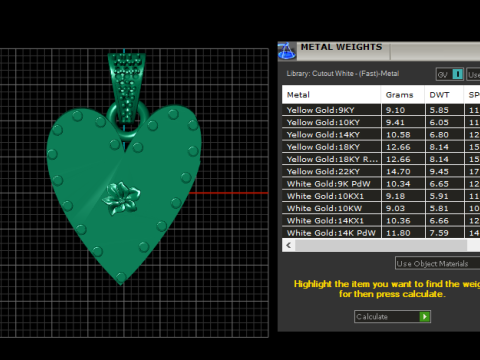Click the Metal column header
This screenshot has height=360, width=480.
331,95
